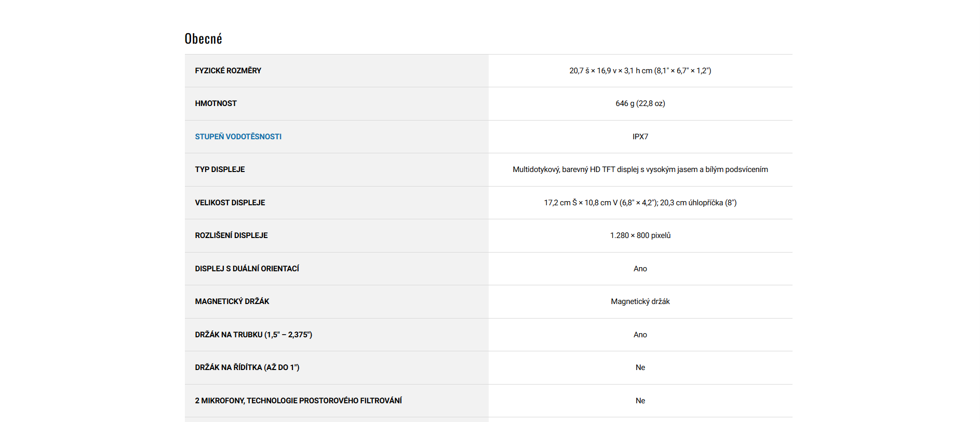
Task: Click the Obecné section heading
Action: (x=203, y=39)
